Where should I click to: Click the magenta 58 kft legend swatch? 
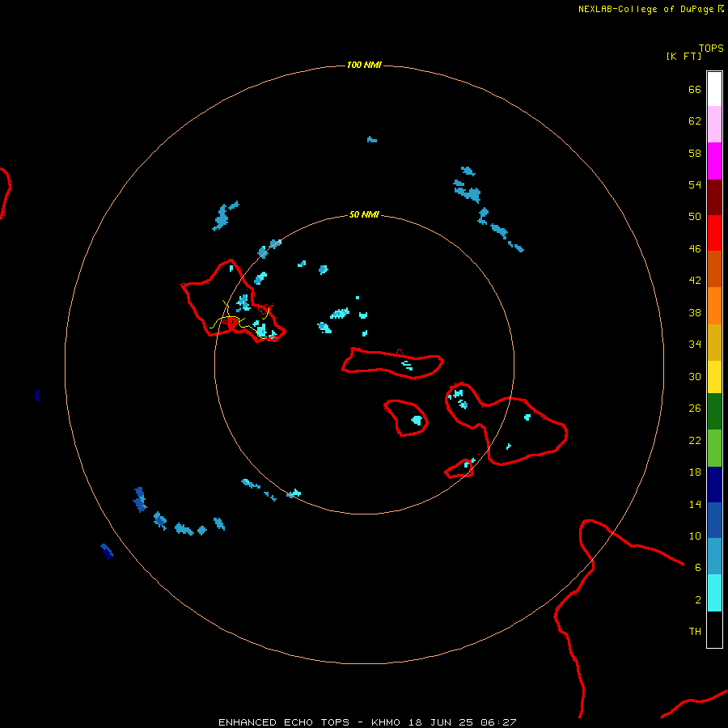(714, 161)
